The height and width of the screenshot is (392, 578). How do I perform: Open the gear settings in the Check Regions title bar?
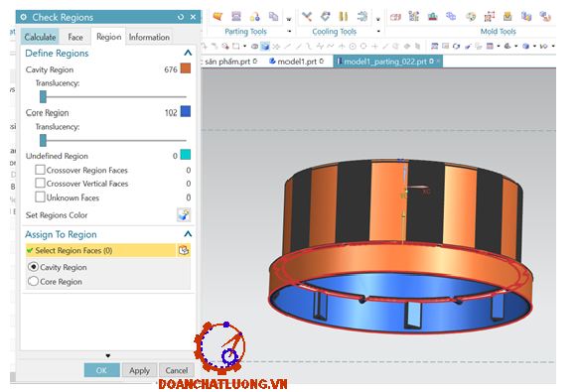click(x=24, y=17)
